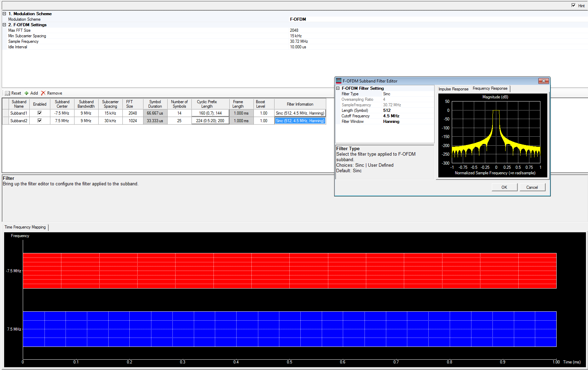Disable the Subband1 Enabled checkbox

(40, 113)
